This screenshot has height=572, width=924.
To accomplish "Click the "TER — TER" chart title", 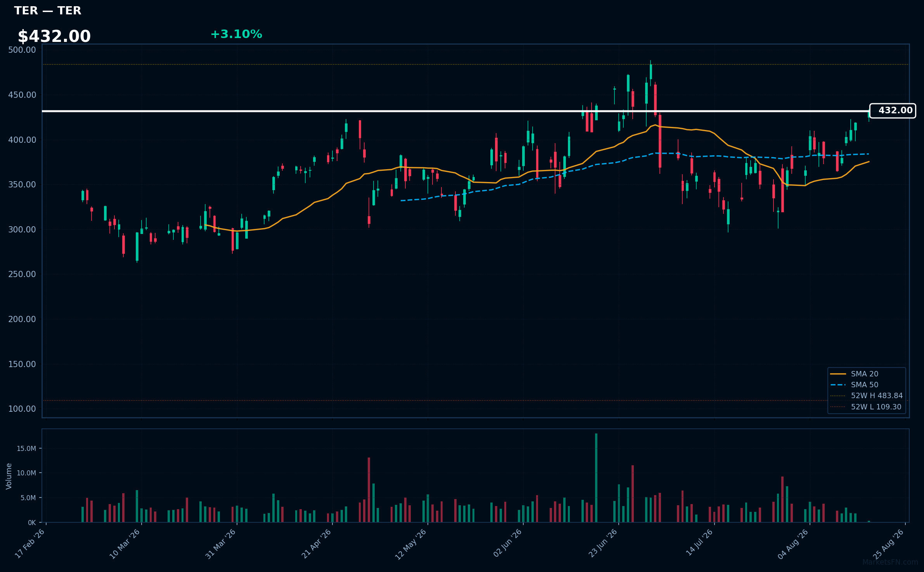I will (48, 11).
